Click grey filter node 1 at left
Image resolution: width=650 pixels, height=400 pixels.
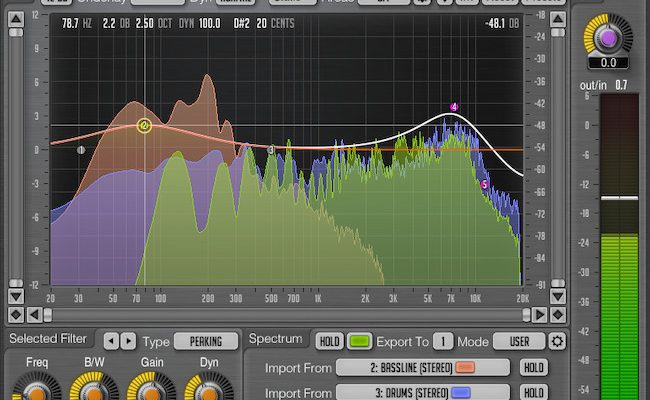(81, 150)
